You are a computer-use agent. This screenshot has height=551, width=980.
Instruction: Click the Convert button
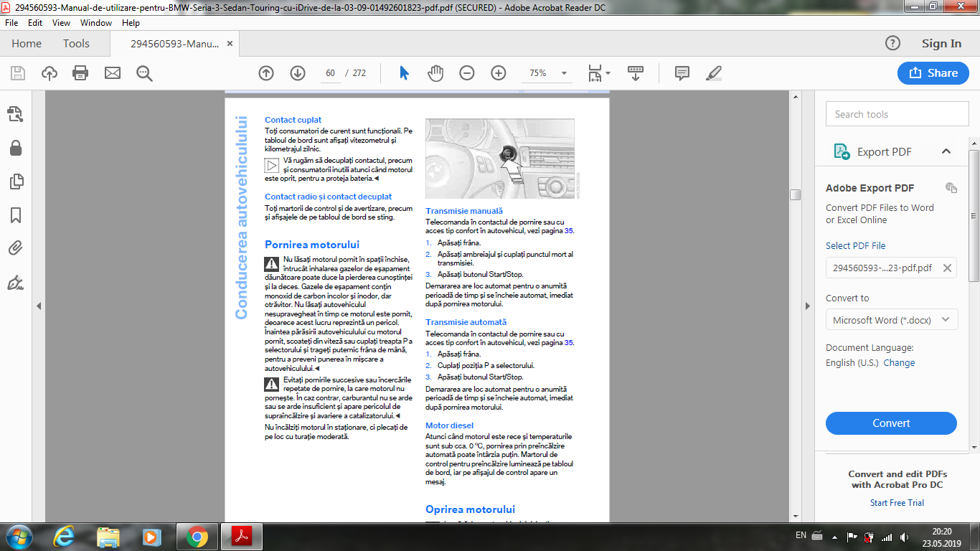coord(891,423)
